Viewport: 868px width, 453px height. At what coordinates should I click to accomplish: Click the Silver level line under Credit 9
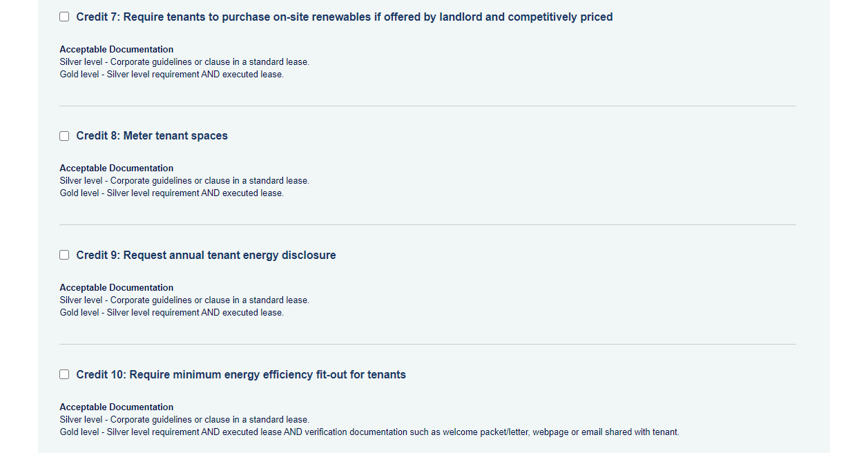[x=184, y=300]
